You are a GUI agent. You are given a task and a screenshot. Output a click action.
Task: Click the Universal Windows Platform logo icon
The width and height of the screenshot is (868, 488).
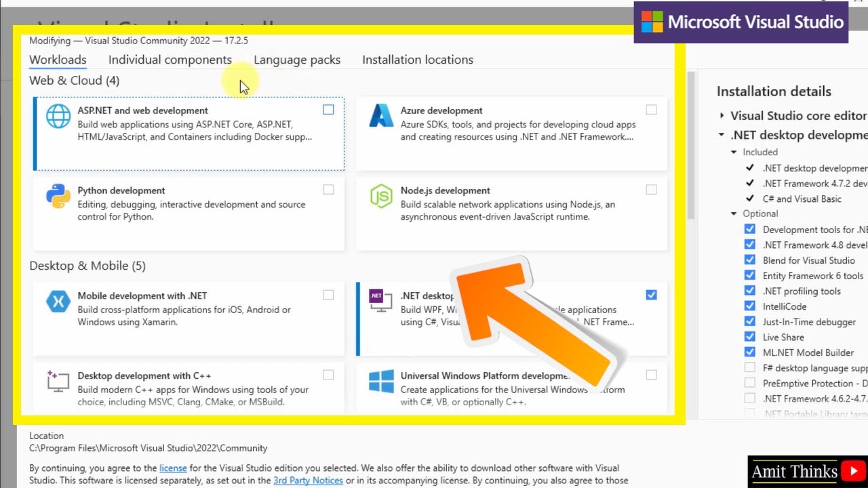tap(381, 381)
